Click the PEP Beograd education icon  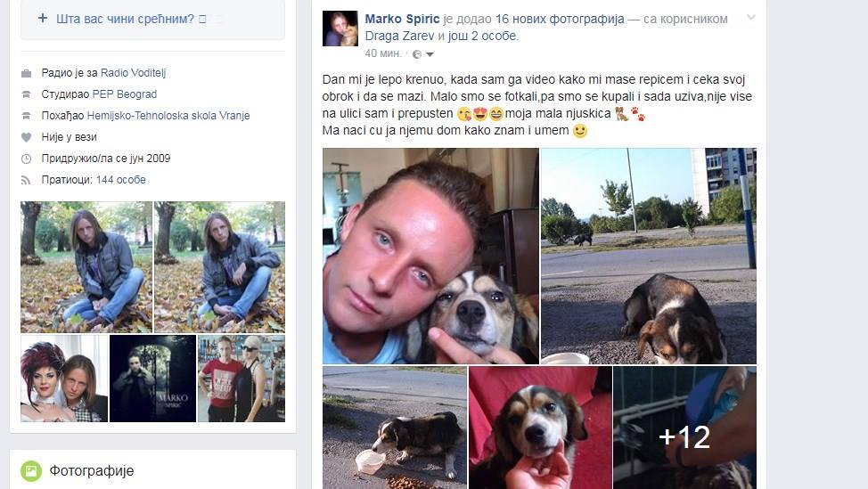(26, 94)
